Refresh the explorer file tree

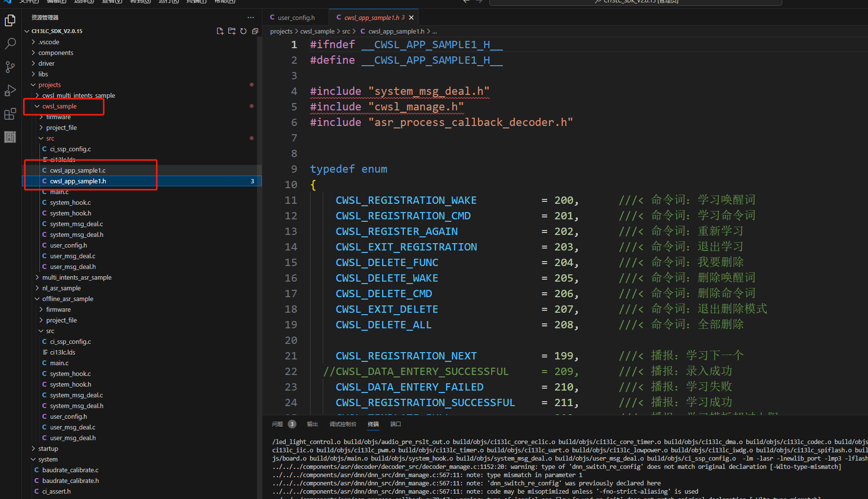(243, 31)
